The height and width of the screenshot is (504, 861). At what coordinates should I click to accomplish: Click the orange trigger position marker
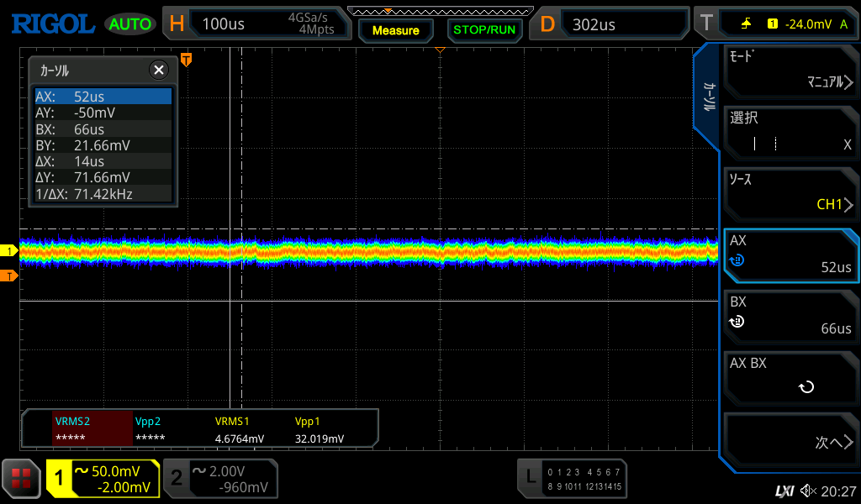[187, 60]
